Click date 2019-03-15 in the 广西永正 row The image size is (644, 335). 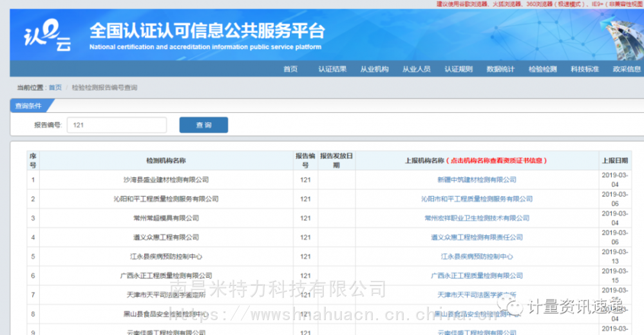615,276
